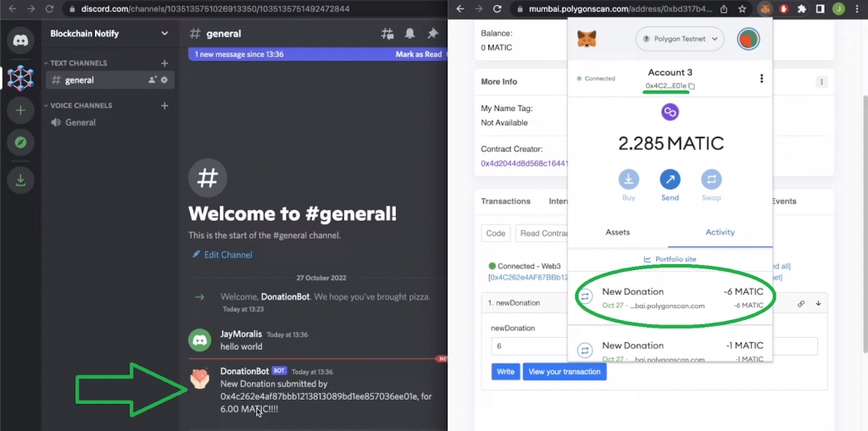Open the MetaMask account avatar circle
This screenshot has width=868, height=431.
[x=748, y=39]
